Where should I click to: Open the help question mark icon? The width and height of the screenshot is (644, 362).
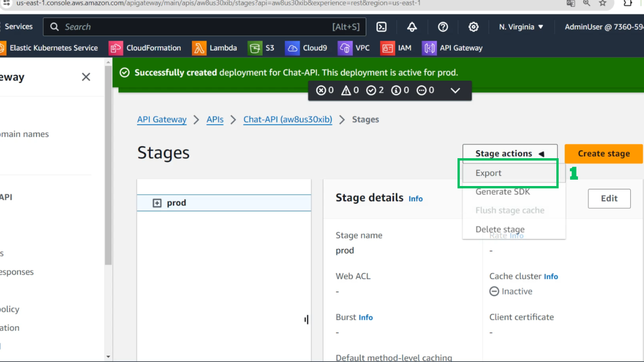(x=443, y=27)
